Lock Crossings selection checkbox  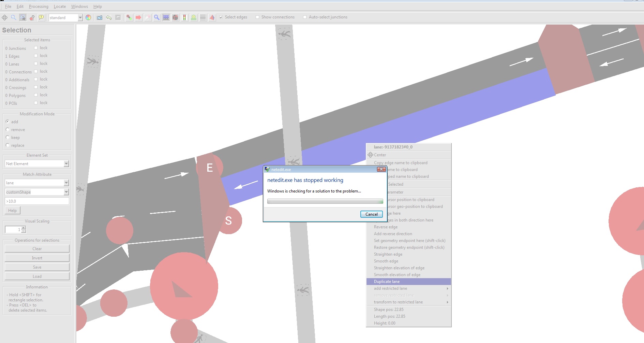point(36,87)
